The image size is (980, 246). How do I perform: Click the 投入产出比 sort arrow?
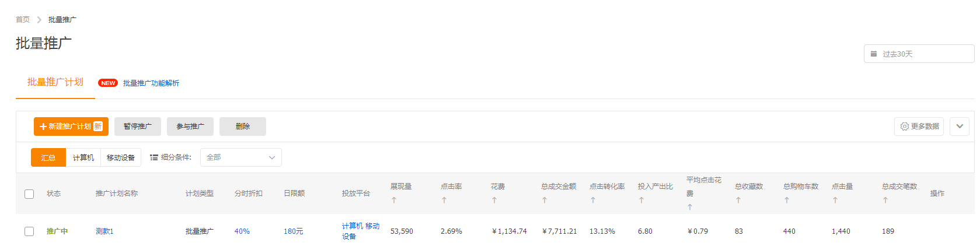(x=641, y=200)
